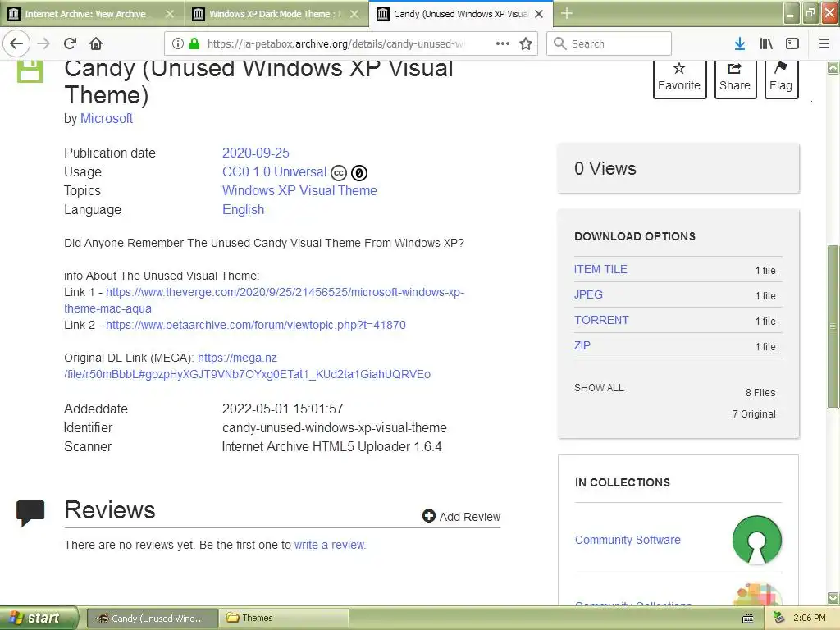Click the Reviews speech bubble icon
This screenshot has height=630, width=840.
click(30, 513)
